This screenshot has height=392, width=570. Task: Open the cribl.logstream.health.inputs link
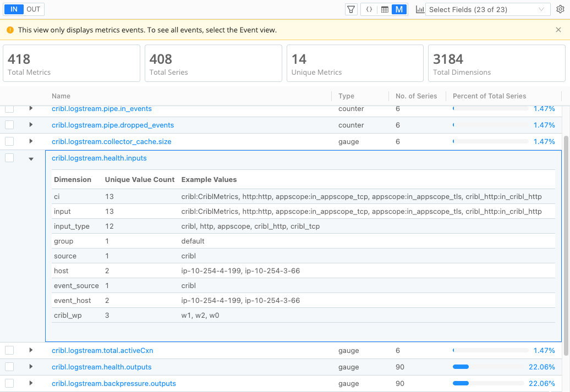(x=99, y=158)
